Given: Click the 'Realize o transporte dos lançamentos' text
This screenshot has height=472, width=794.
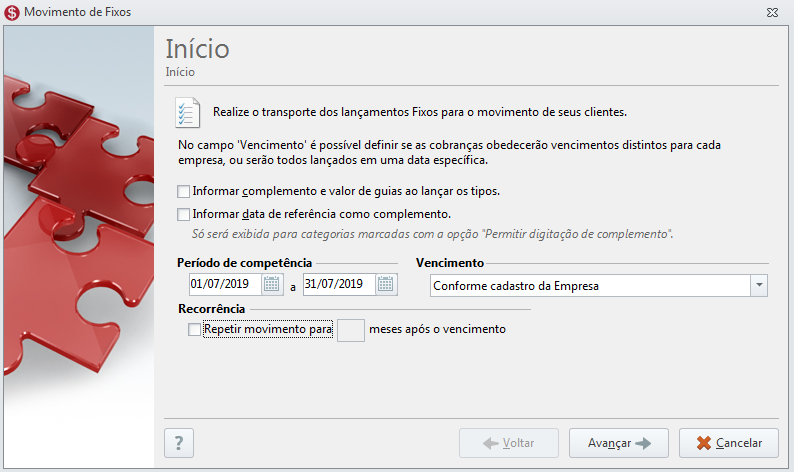Looking at the screenshot, I should pos(420,112).
